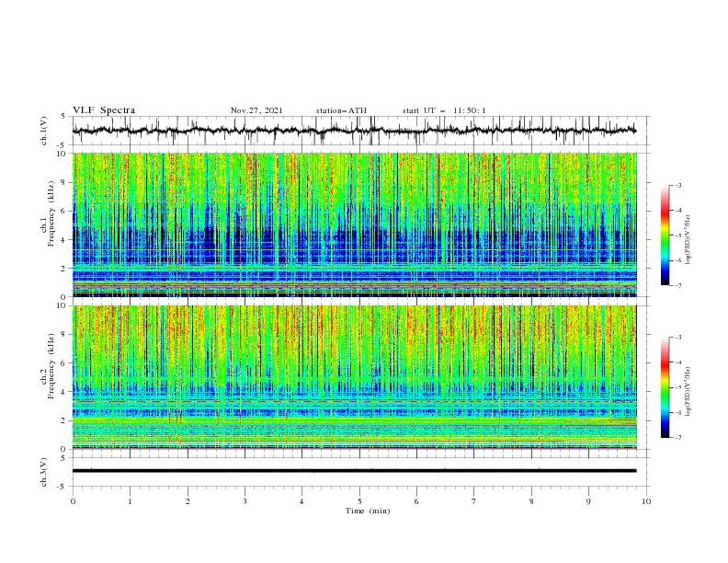
Task: Click the time axis tick label '2'
Action: click(x=188, y=501)
